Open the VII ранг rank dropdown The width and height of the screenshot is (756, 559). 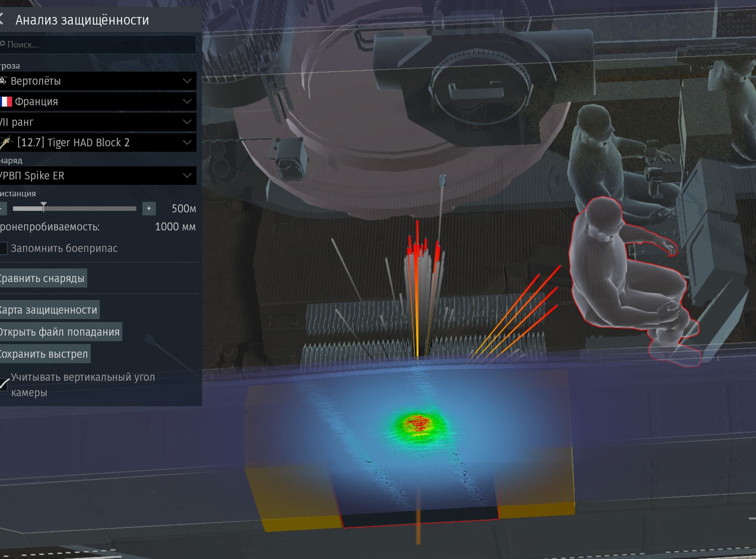point(98,122)
